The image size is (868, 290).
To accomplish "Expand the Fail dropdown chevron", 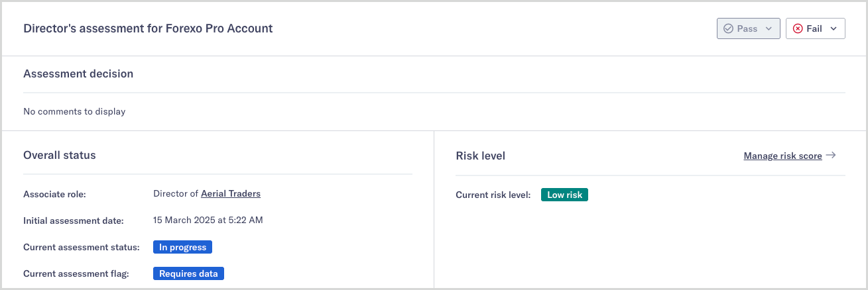I will click(x=834, y=28).
